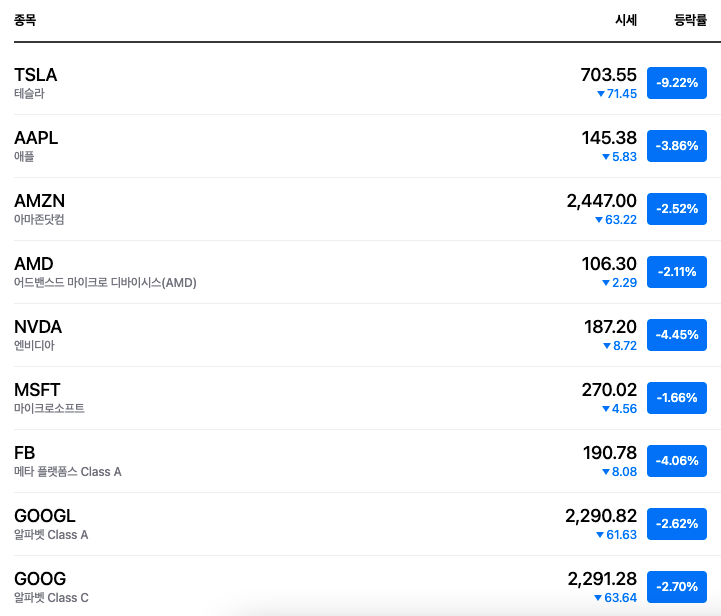The width and height of the screenshot is (721, 616).
Task: Click the -1.66% change badge
Action: 677,398
